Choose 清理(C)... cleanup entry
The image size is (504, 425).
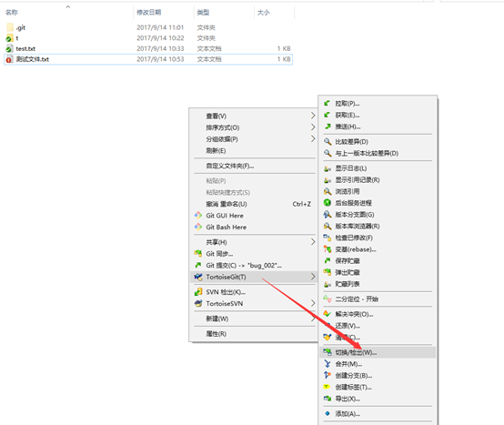click(378, 338)
